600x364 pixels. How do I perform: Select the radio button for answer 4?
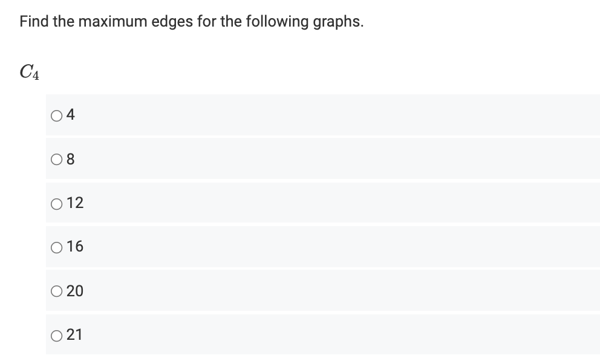[x=57, y=115]
